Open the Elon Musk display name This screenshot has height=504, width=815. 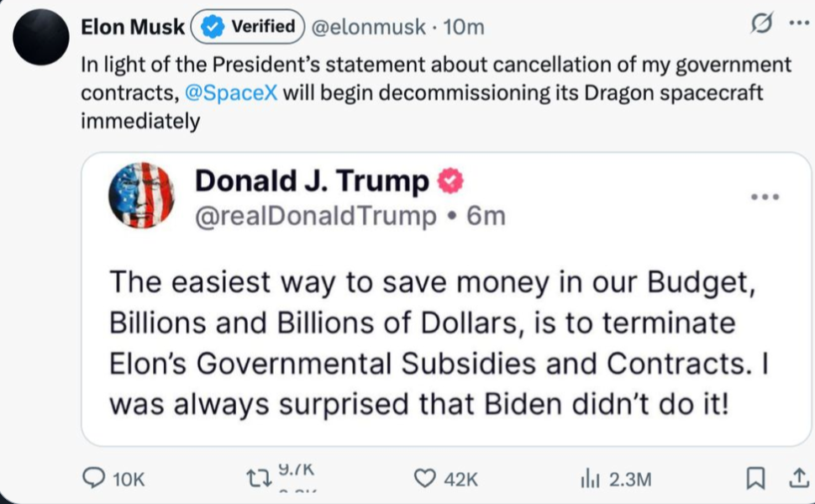pos(133,27)
